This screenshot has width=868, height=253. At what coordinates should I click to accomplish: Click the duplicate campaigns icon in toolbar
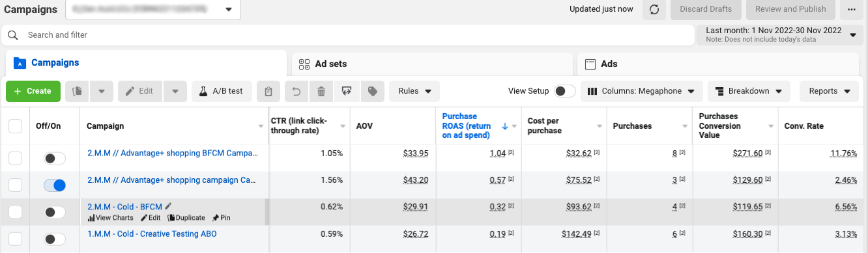77,91
